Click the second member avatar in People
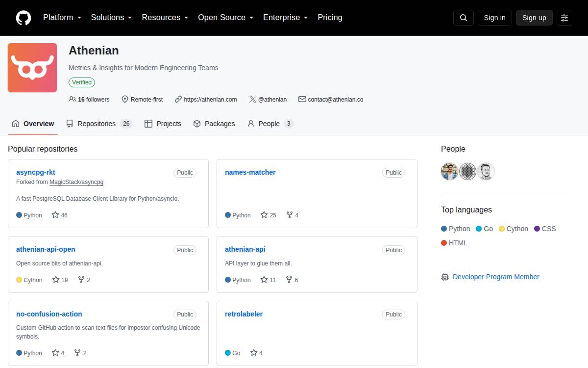 [467, 172]
